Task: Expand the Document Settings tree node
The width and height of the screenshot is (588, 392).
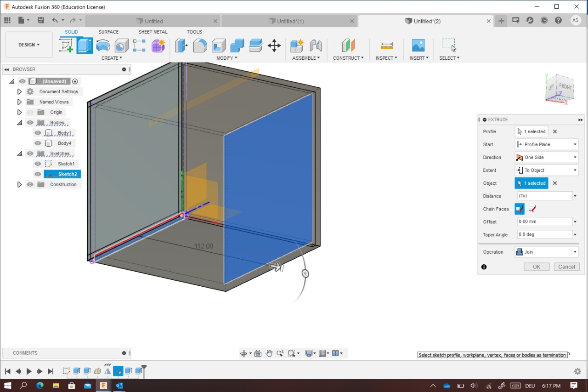Action: (19, 92)
